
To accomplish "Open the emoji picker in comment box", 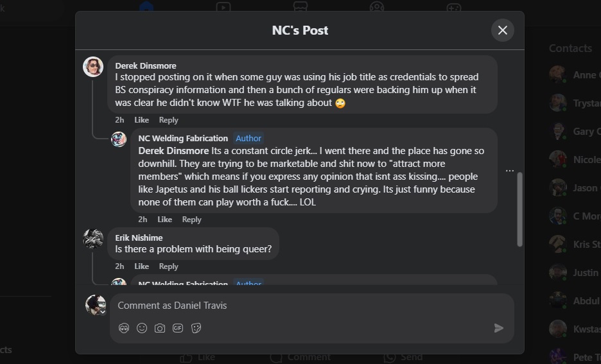I will point(142,328).
